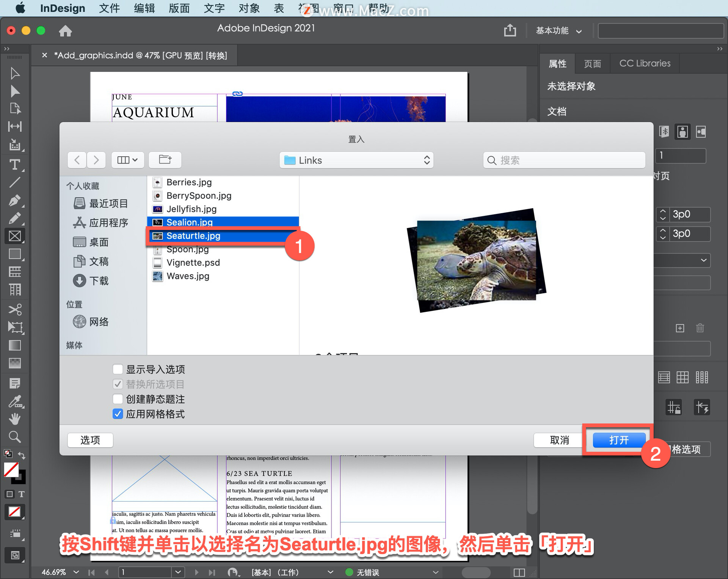Go back in file browser
The image size is (728, 579).
77,160
